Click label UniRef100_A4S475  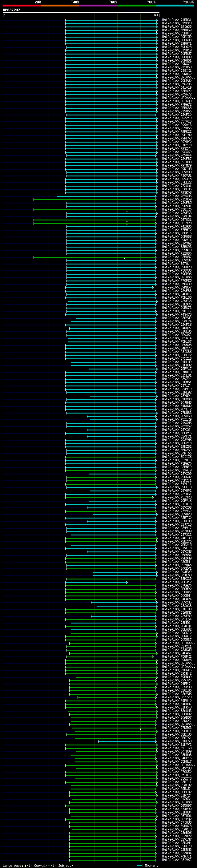[x=176, y=315]
